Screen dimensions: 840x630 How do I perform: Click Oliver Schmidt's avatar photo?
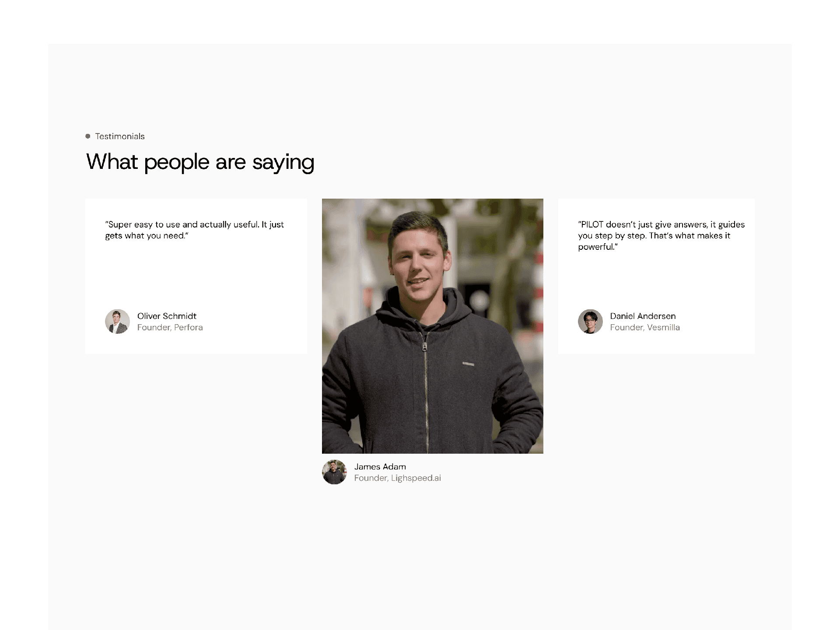tap(117, 322)
